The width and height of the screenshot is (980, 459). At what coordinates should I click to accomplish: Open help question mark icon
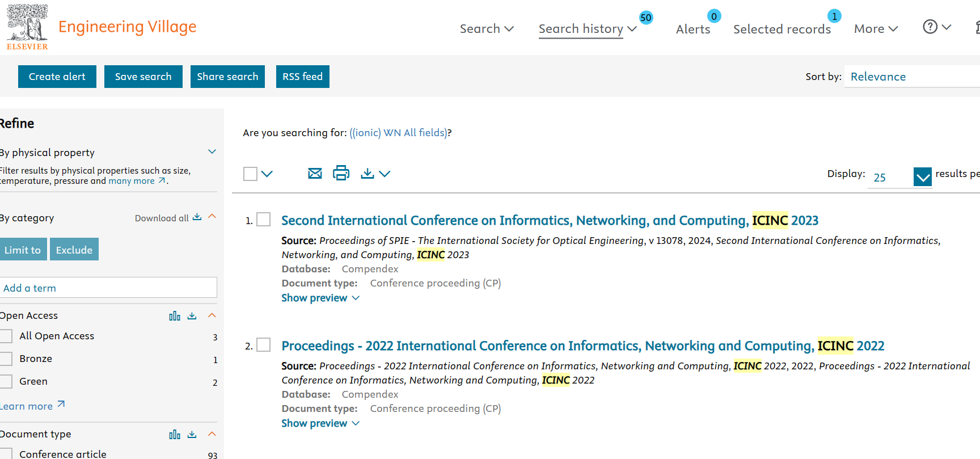coord(930,27)
